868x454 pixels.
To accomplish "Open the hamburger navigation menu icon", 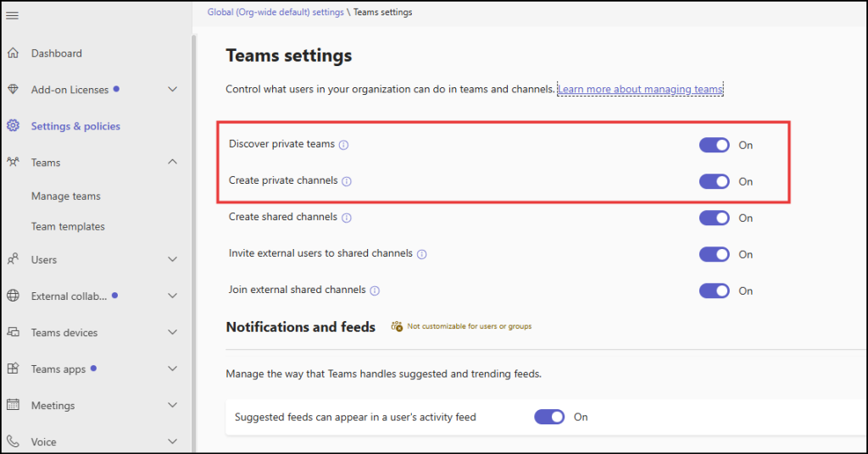I will (x=12, y=15).
